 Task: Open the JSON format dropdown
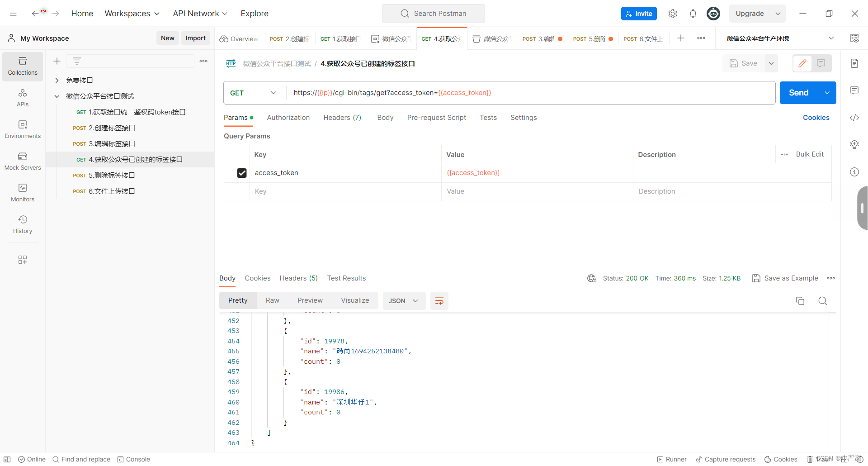(404, 301)
